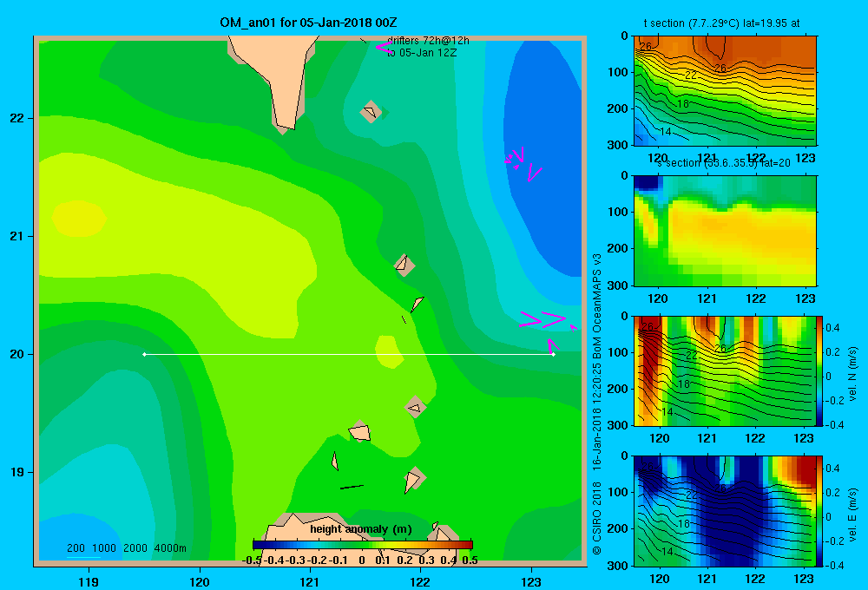Click longitude label 120 below the main map
The width and height of the screenshot is (868, 590).
pos(200,581)
